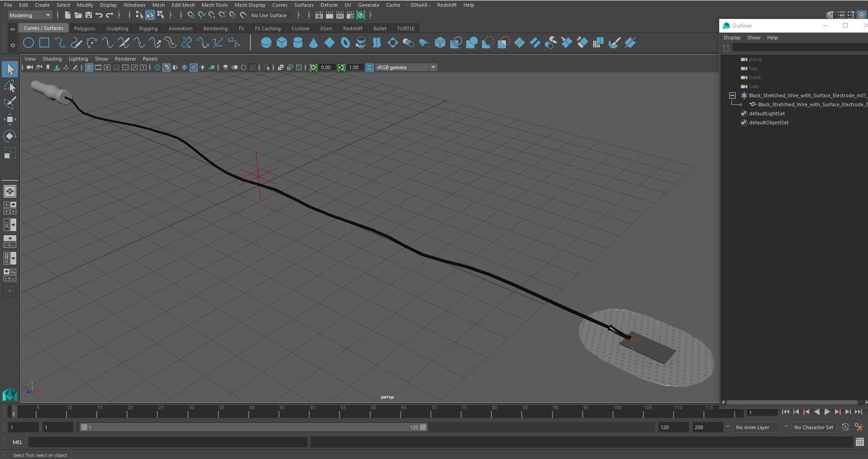This screenshot has height=459, width=868.
Task: Open the Script Editor icon
Action: [859, 442]
